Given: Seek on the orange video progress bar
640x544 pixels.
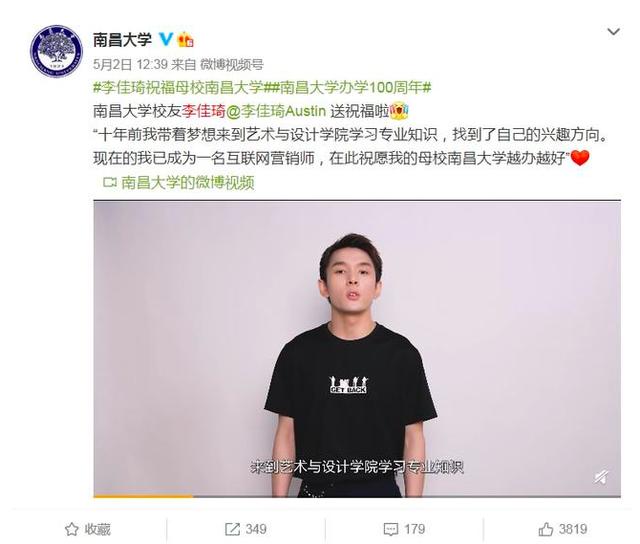Looking at the screenshot, I should click(357, 496).
